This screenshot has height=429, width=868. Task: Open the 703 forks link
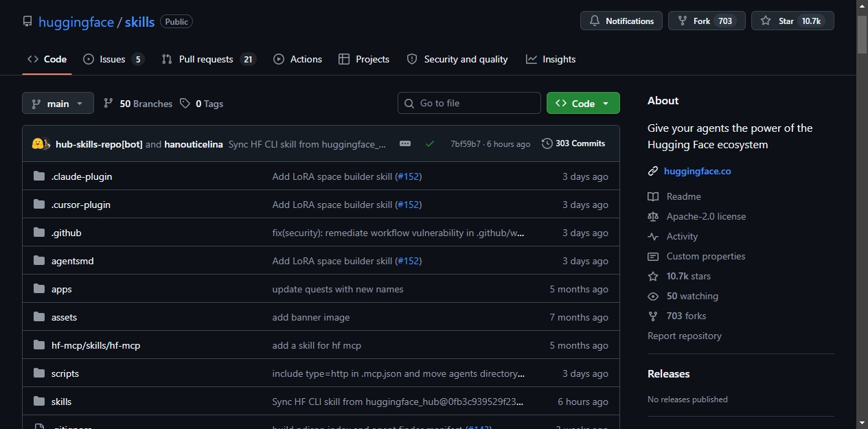[686, 316]
